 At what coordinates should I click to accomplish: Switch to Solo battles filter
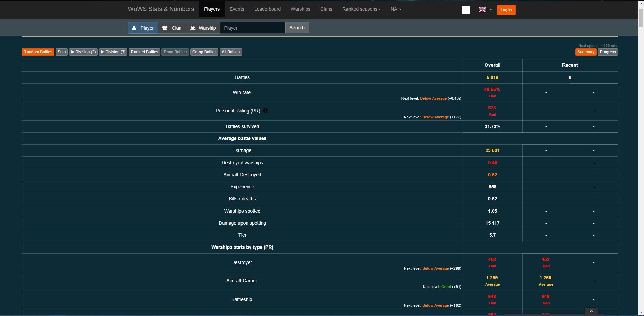click(62, 52)
